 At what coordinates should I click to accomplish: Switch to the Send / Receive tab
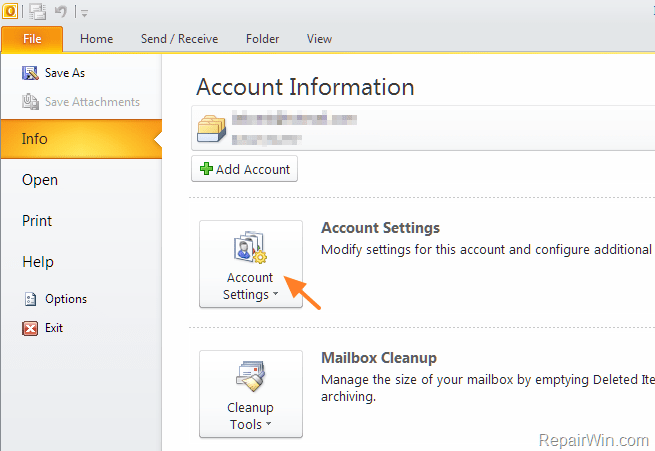(179, 39)
